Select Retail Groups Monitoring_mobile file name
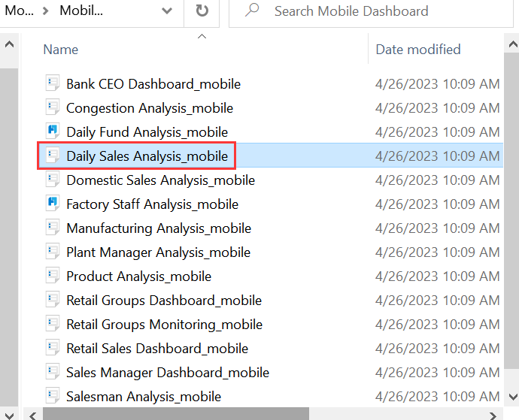This screenshot has height=420, width=519. pos(164,325)
